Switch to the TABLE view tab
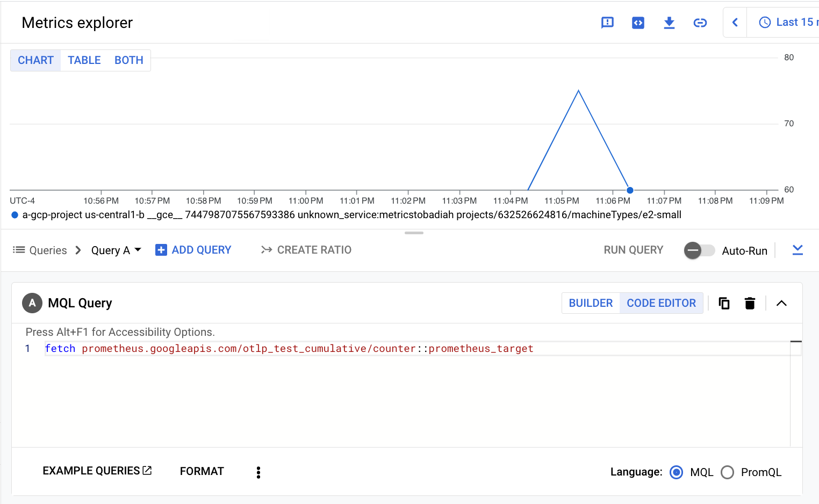Screen dimensions: 819x504 click(x=84, y=60)
